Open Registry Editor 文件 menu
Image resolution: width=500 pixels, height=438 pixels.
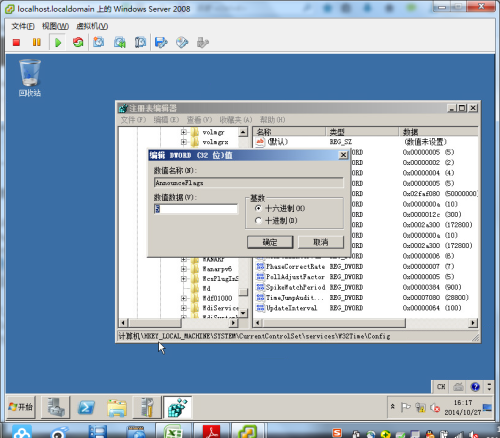[x=133, y=120]
